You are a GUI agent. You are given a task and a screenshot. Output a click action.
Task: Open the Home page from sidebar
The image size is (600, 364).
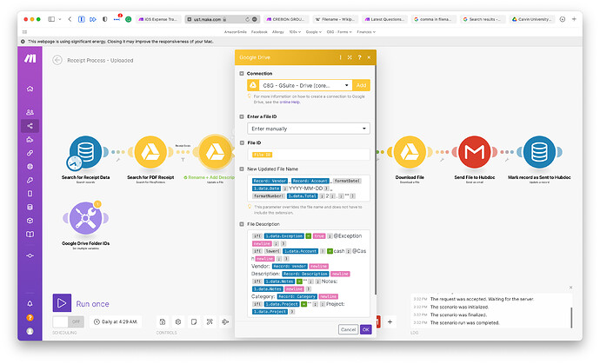point(30,89)
